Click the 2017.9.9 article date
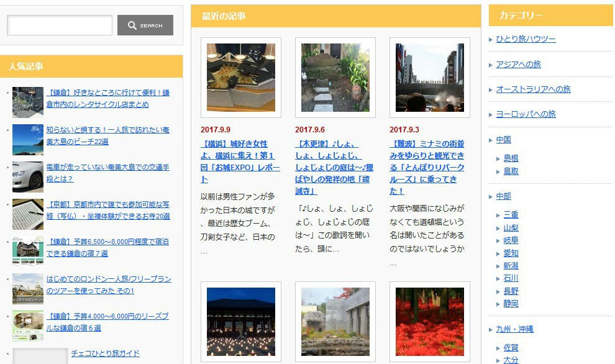 tap(216, 129)
